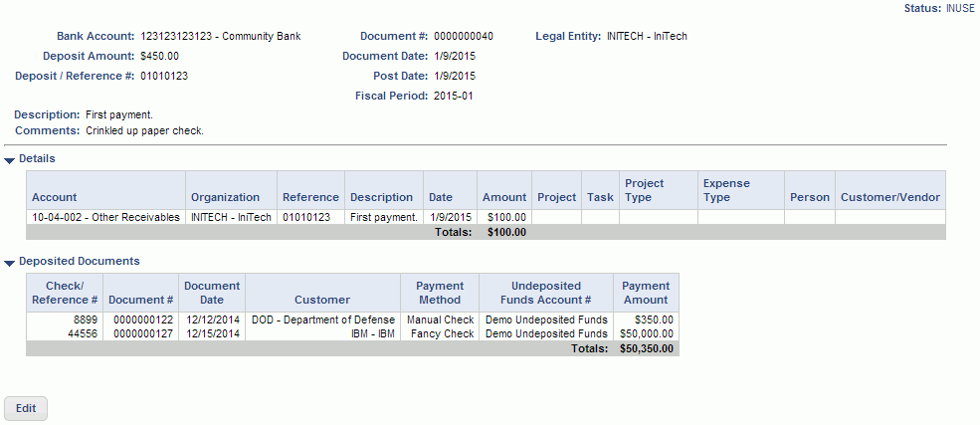Click the Task column header
The width and height of the screenshot is (980, 425).
pyautogui.click(x=600, y=197)
